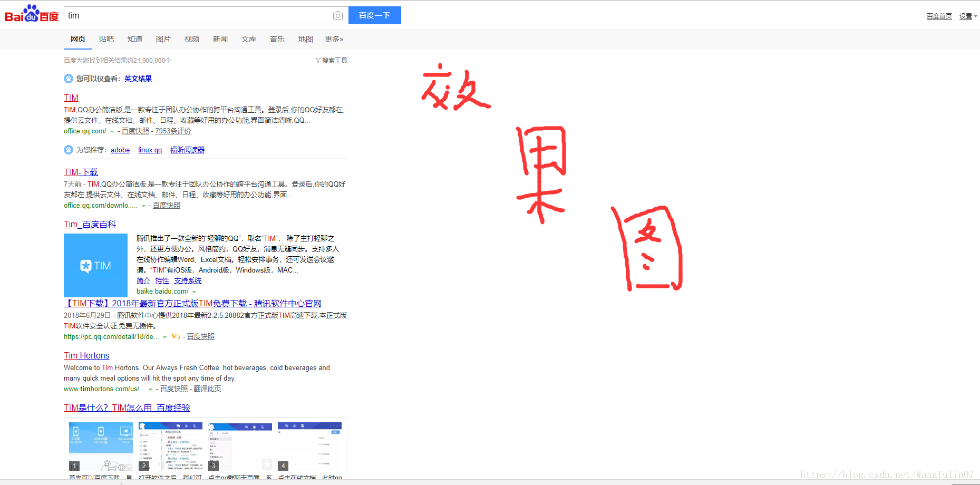Click the linux qq recommendation link
Image resolution: width=980 pixels, height=485 pixels.
coord(150,150)
